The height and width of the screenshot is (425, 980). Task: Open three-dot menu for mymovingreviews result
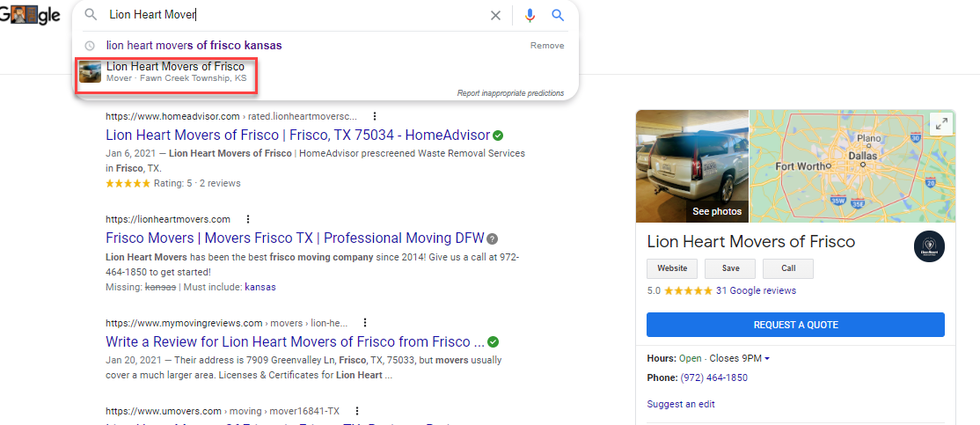tap(365, 323)
